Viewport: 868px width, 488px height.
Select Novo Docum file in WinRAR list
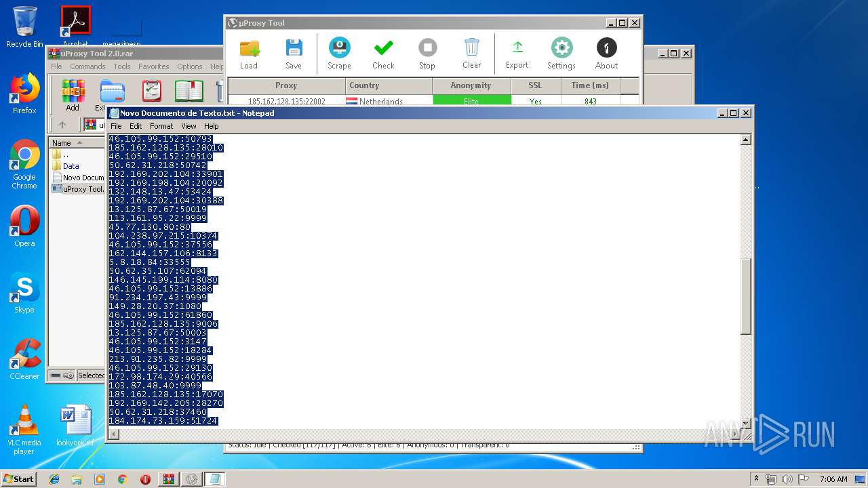pyautogui.click(x=77, y=178)
